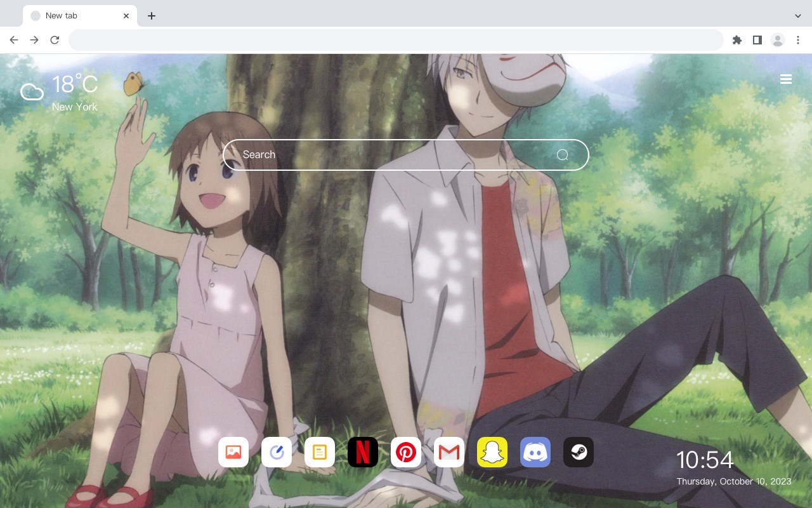Open the Snapchat shortcut

coord(492,452)
